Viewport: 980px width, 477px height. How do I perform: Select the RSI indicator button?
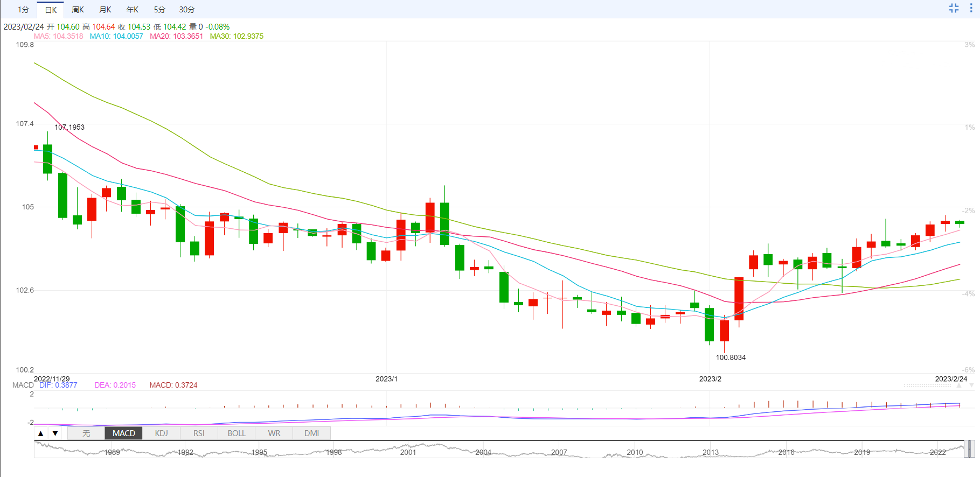[199, 433]
